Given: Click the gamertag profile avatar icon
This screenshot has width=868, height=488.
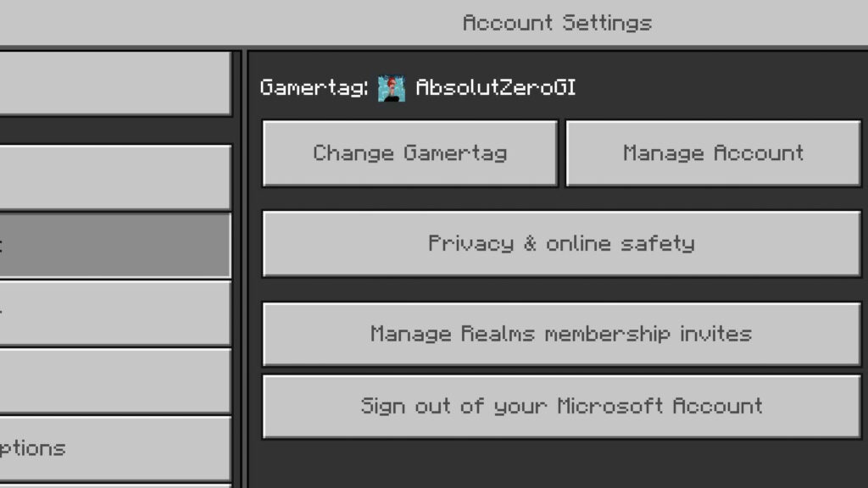Looking at the screenshot, I should click(392, 88).
